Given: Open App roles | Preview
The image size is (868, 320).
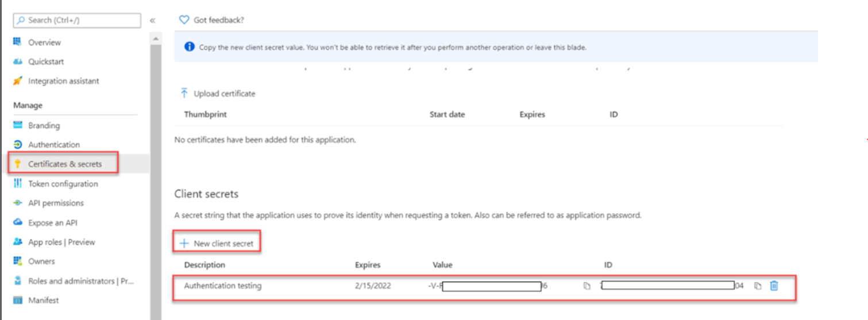Looking at the screenshot, I should click(x=61, y=242).
